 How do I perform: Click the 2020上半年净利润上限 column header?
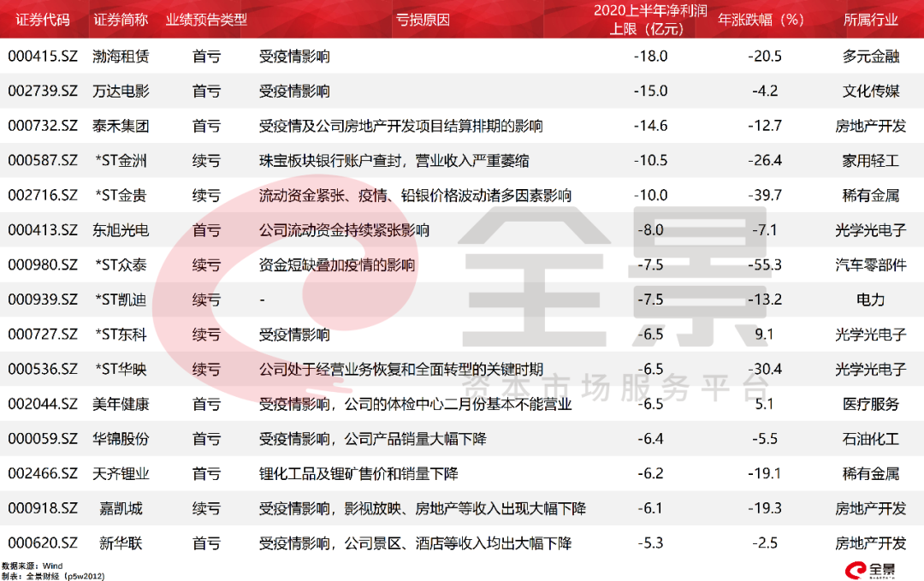[x=650, y=20]
